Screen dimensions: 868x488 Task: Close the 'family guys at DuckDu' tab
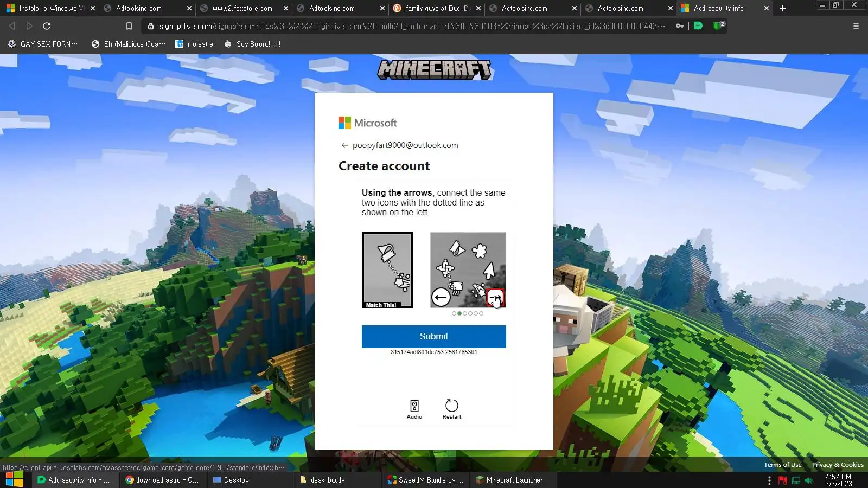click(478, 8)
